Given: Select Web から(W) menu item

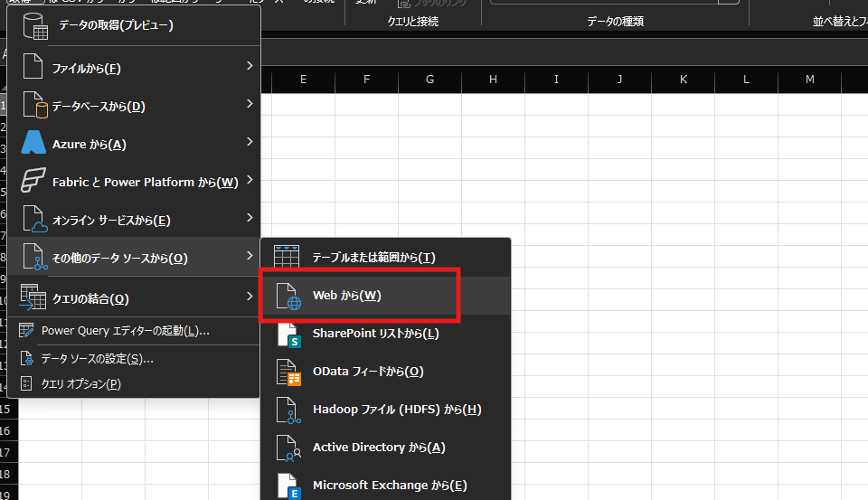Looking at the screenshot, I should coord(348,296).
